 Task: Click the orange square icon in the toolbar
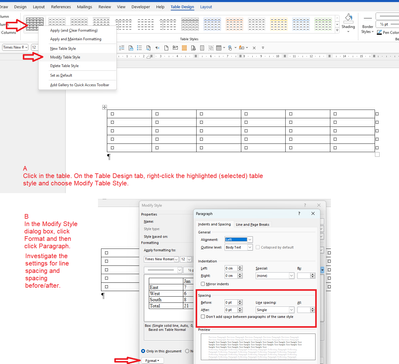pos(184,48)
